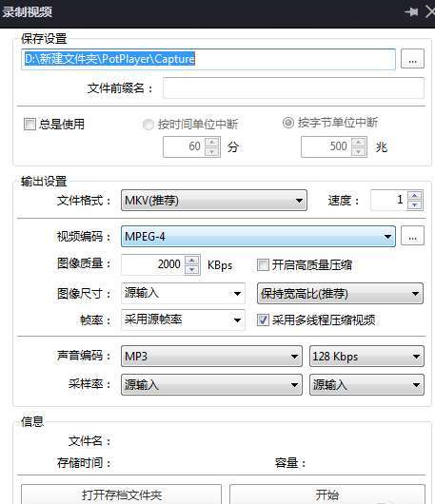
Task: Open the 帧率 采用源帧率 dropdown
Action: coord(183,320)
